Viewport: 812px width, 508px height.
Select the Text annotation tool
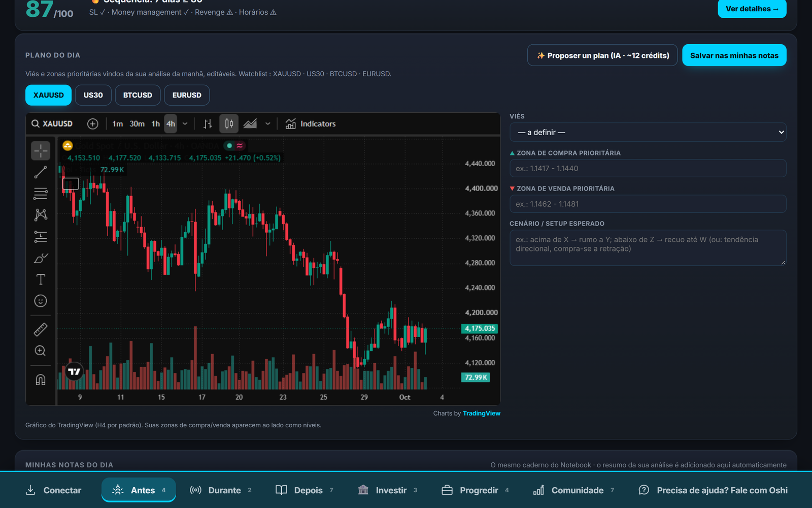click(41, 279)
